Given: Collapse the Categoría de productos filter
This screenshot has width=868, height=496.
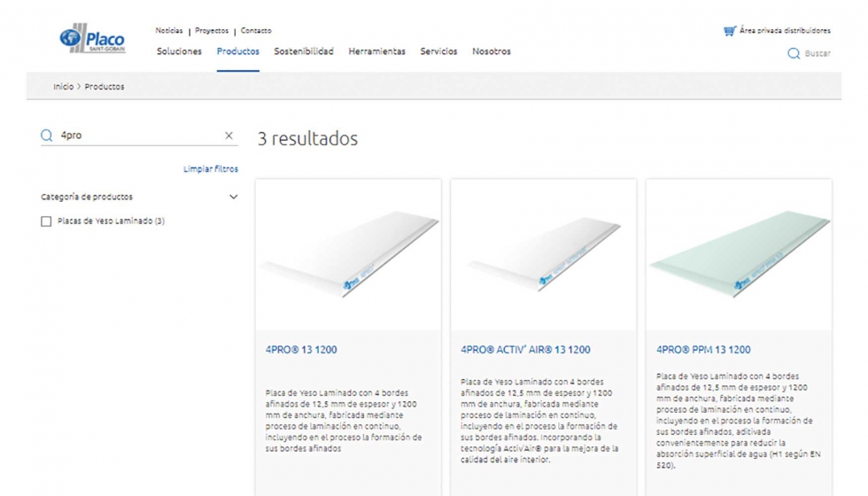Looking at the screenshot, I should [234, 197].
